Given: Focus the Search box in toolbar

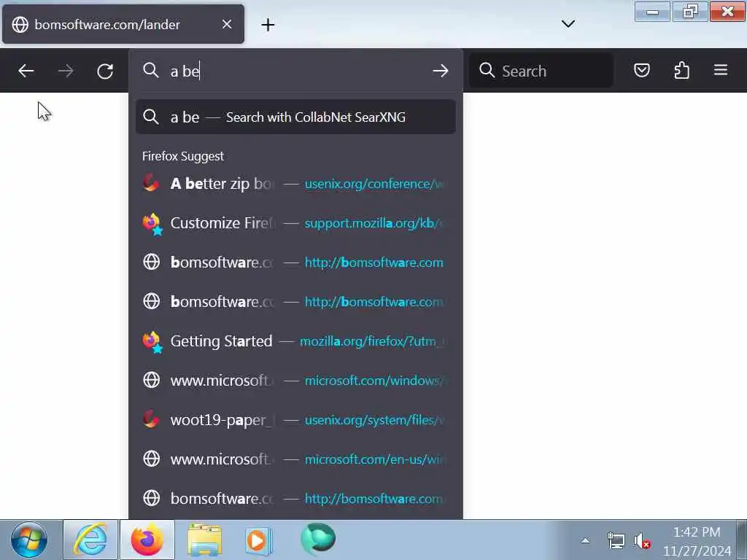Looking at the screenshot, I should coord(541,71).
